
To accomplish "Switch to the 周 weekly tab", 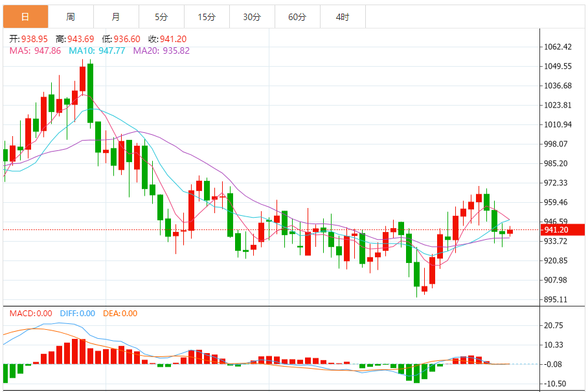I will [x=71, y=17].
